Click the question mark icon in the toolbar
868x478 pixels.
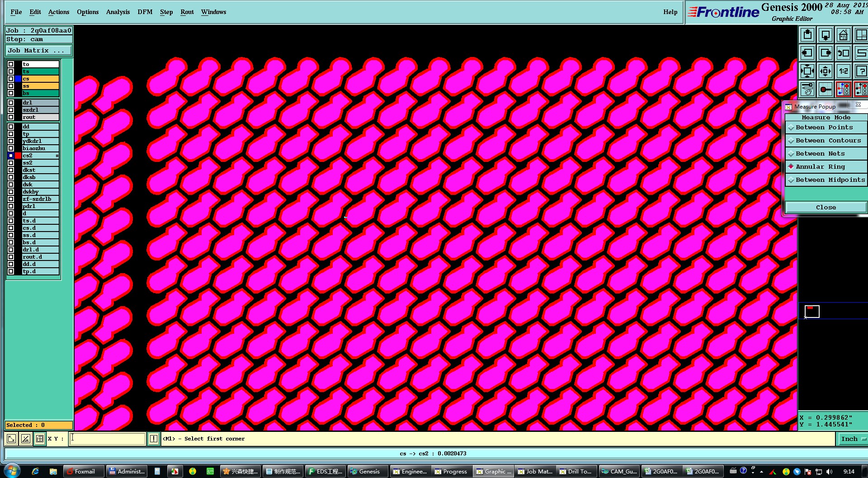(x=861, y=71)
